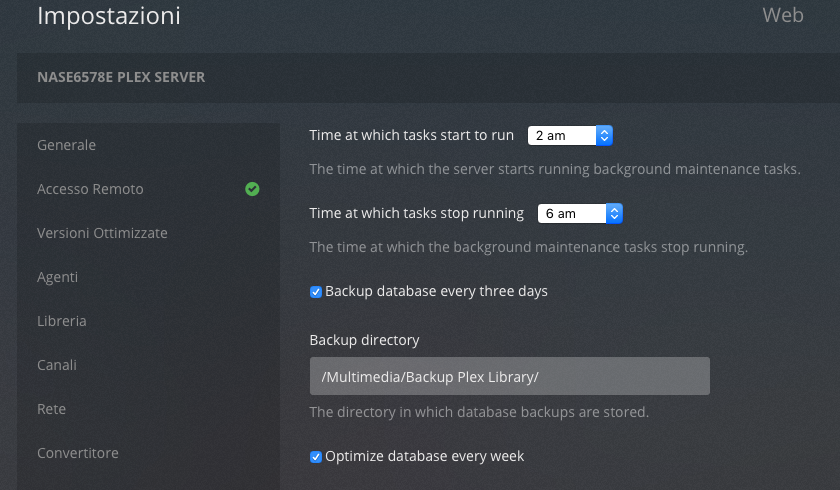Open the Generale settings section
This screenshot has height=490, width=840.
click(66, 145)
